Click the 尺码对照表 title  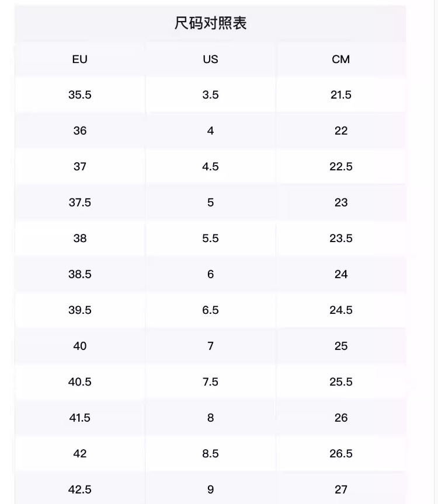(210, 23)
